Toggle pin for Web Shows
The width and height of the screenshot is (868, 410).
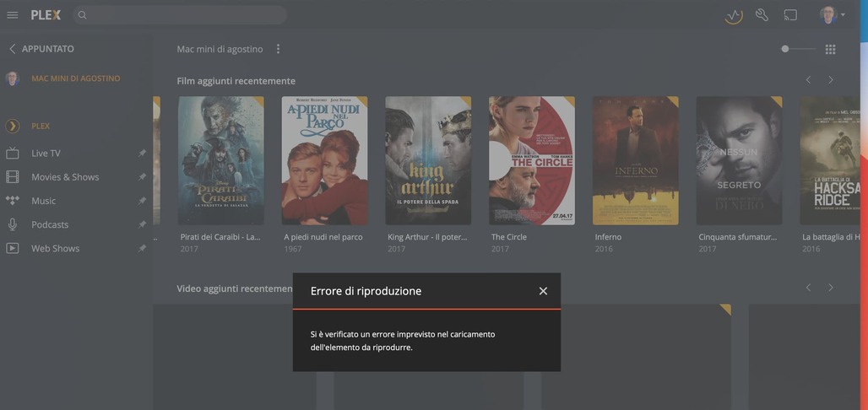tap(142, 248)
